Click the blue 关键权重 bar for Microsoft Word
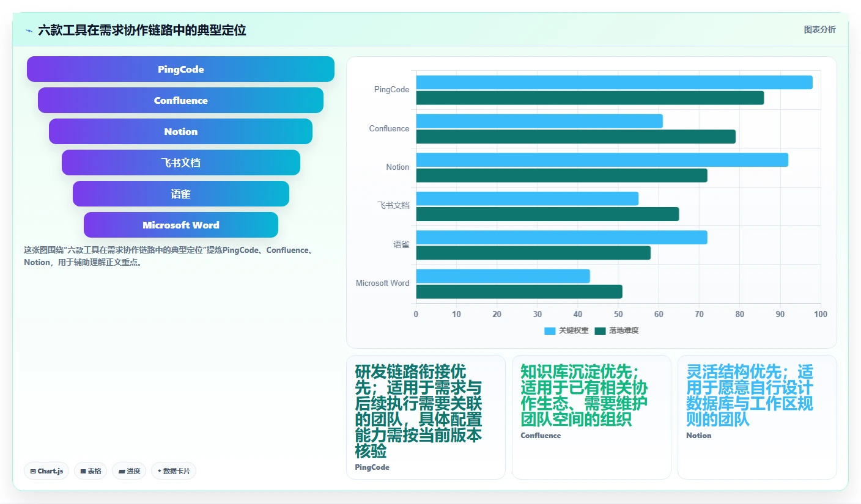The width and height of the screenshot is (861, 504). pyautogui.click(x=503, y=276)
